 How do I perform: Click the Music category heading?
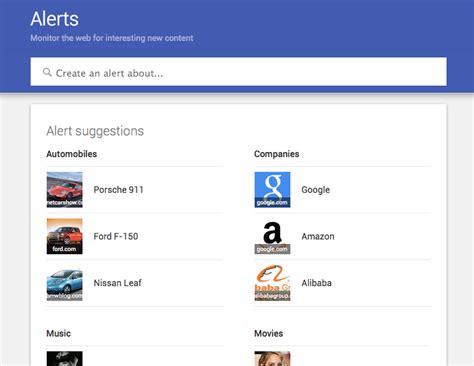click(58, 333)
